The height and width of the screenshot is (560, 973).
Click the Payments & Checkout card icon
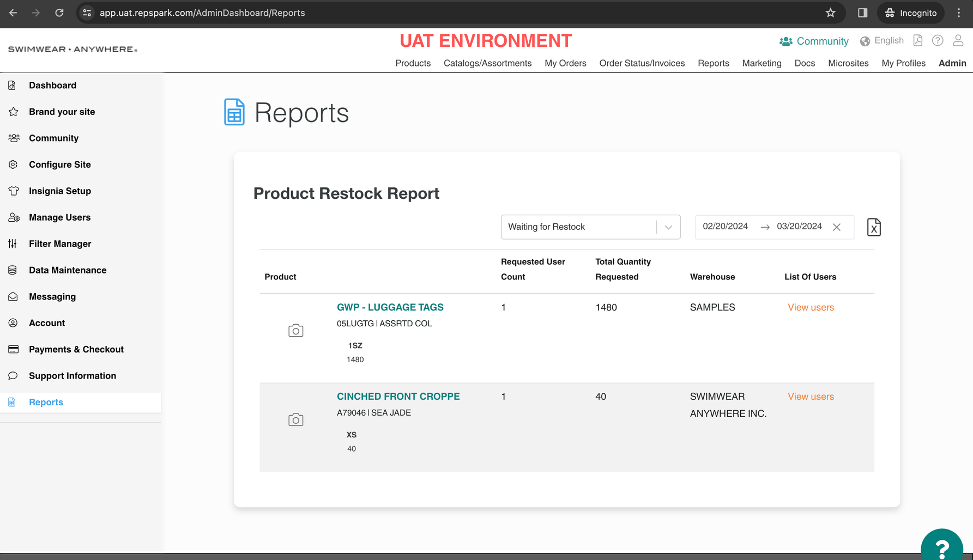tap(14, 349)
